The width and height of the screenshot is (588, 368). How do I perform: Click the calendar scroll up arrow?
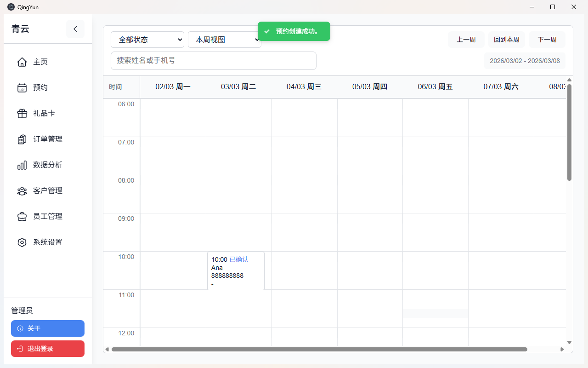[x=570, y=80]
